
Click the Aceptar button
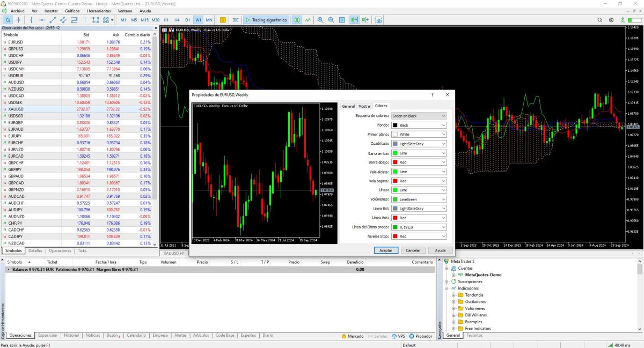point(385,250)
